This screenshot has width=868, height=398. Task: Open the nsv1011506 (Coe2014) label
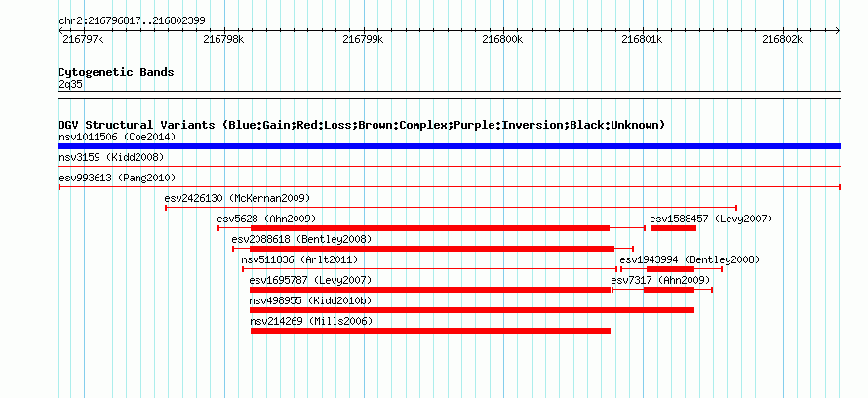[117, 137]
